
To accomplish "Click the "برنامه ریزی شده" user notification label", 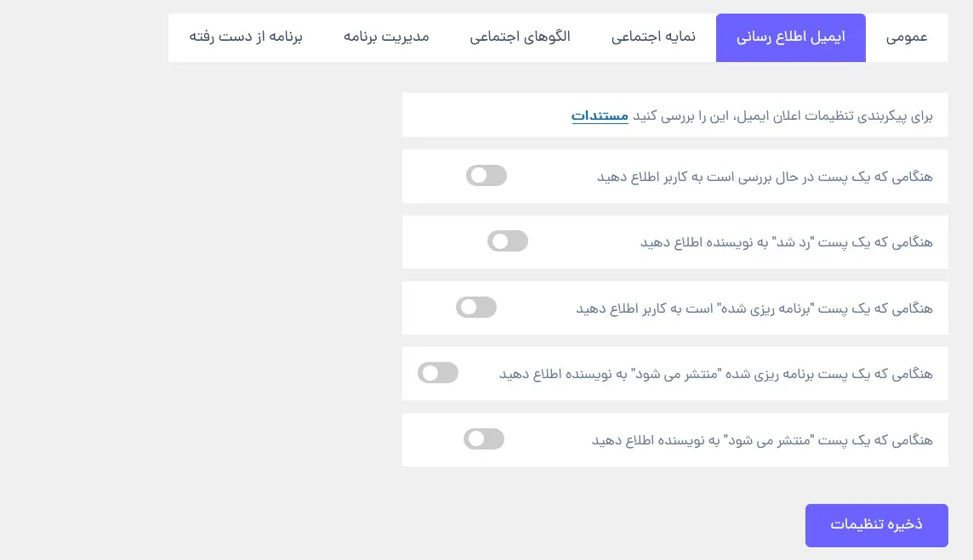I will 754,308.
